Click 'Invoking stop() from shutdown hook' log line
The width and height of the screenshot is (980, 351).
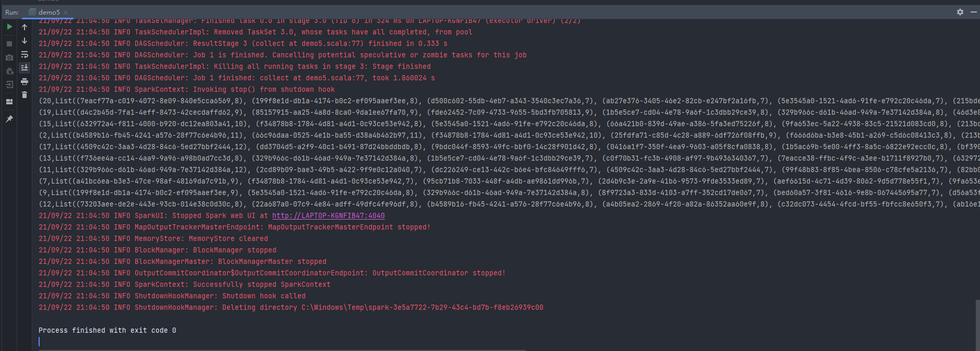pos(187,89)
